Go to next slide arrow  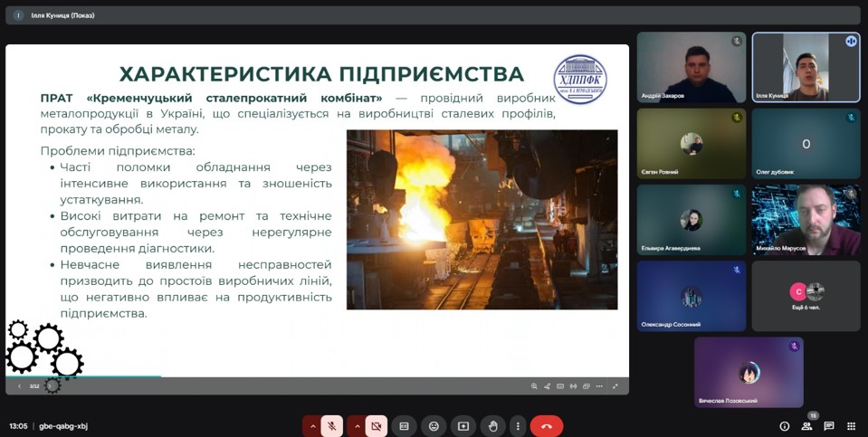49,386
